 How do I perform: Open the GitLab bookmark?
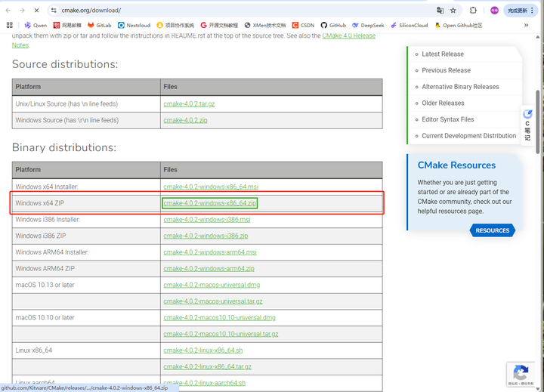(x=99, y=25)
